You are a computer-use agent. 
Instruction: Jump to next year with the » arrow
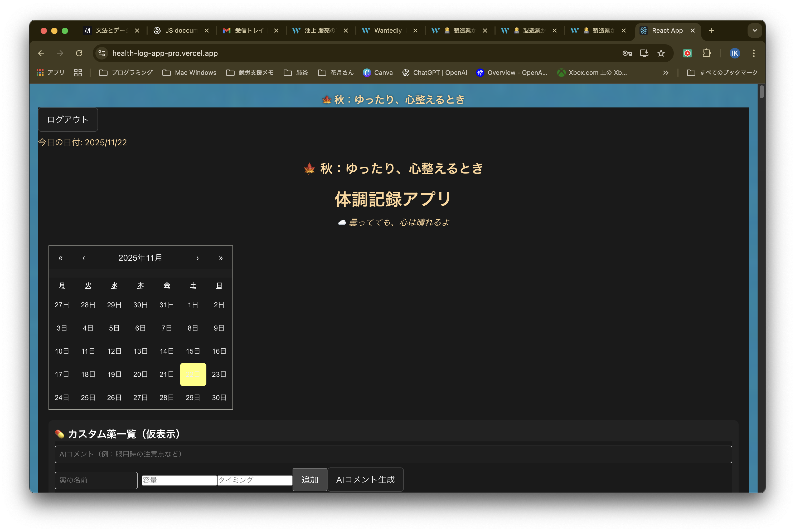(221, 258)
